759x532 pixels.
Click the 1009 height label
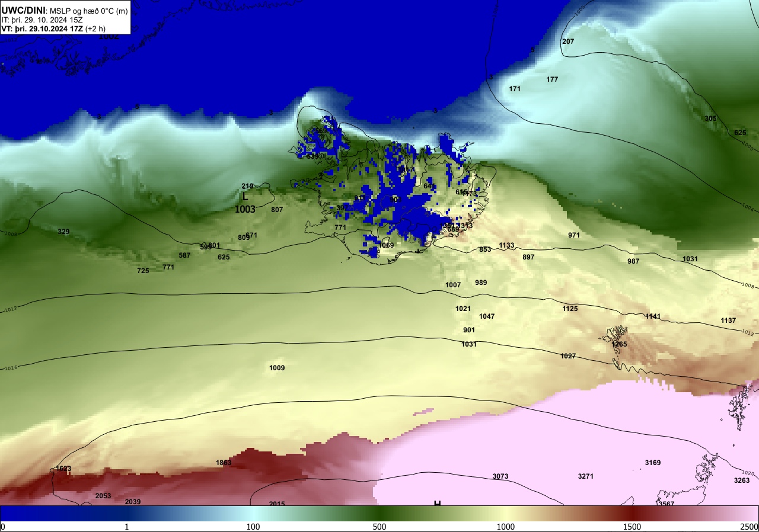point(277,368)
